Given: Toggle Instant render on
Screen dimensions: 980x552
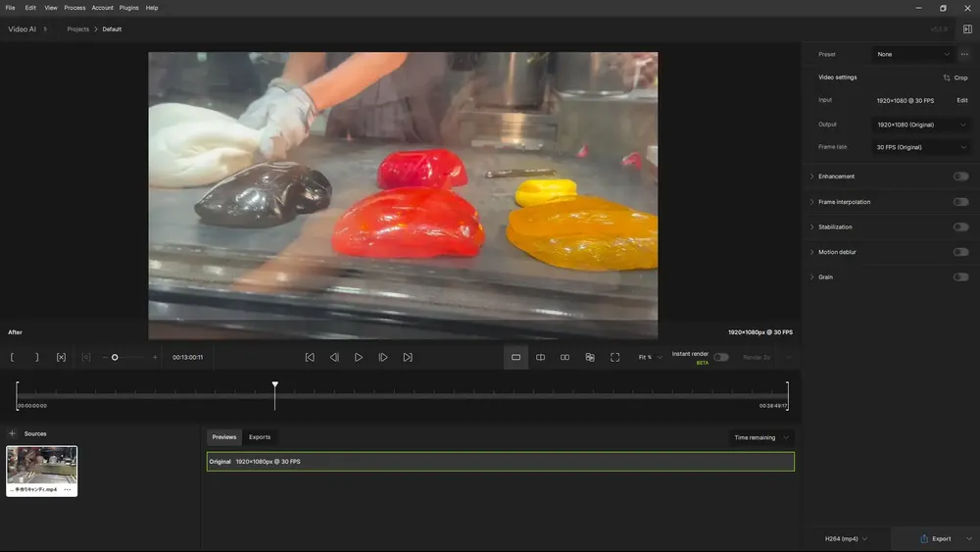Looking at the screenshot, I should point(720,358).
